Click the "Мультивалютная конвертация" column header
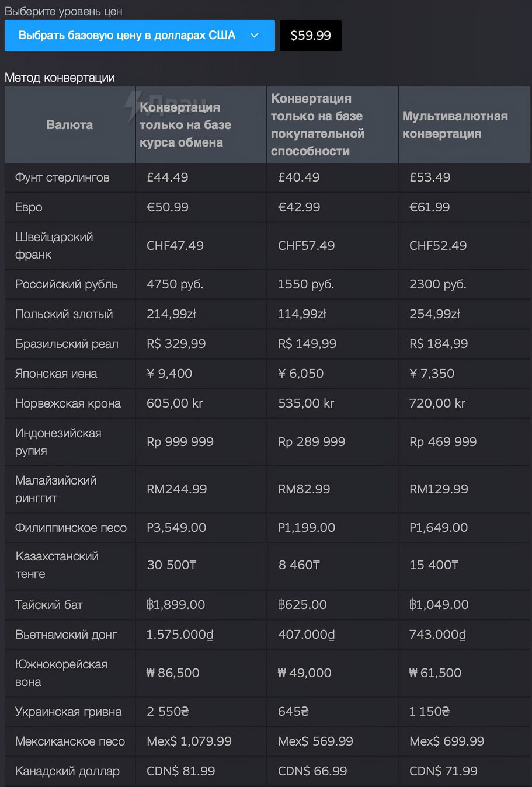The height and width of the screenshot is (787, 532). tap(455, 125)
